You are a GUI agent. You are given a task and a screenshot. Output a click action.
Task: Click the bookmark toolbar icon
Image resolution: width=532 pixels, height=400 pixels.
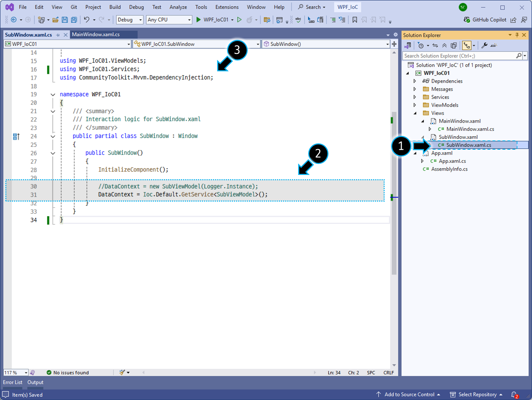point(355,20)
